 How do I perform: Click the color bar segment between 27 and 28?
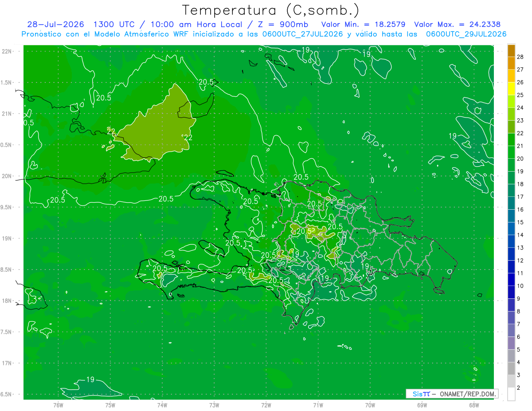(511, 63)
